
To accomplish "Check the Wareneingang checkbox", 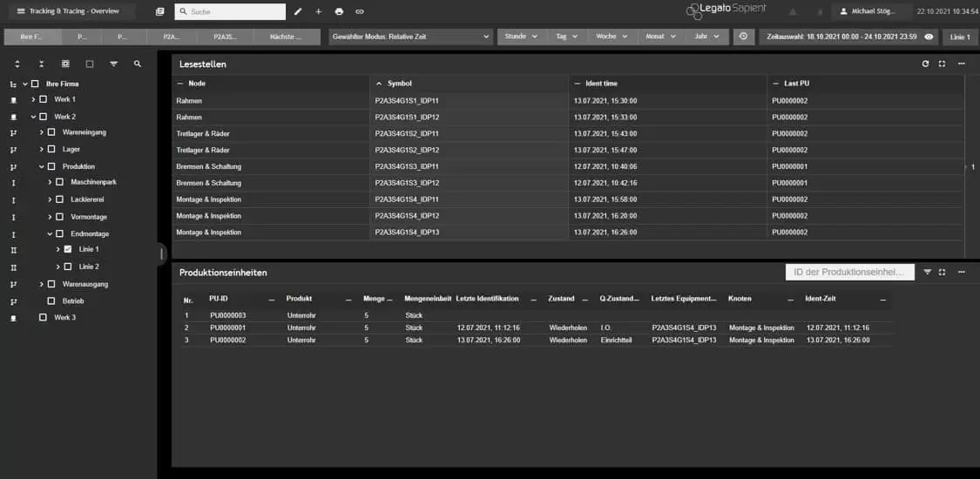I will coord(51,132).
